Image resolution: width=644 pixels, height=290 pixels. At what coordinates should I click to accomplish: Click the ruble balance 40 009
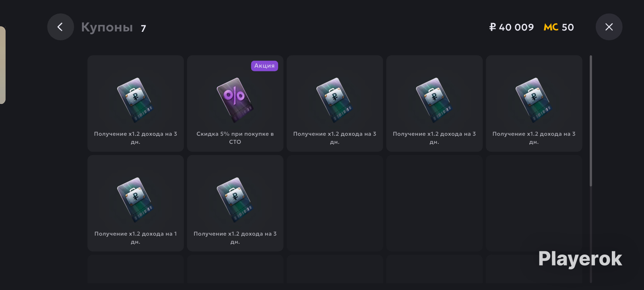[x=512, y=27]
